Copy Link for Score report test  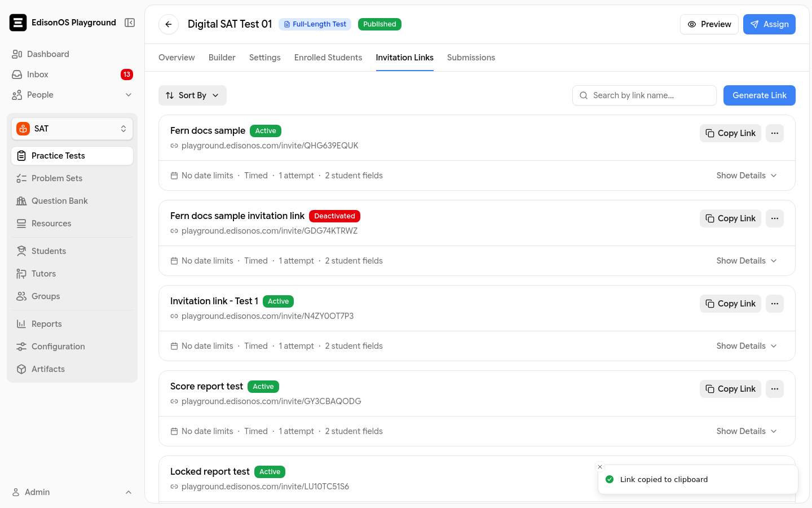click(730, 389)
